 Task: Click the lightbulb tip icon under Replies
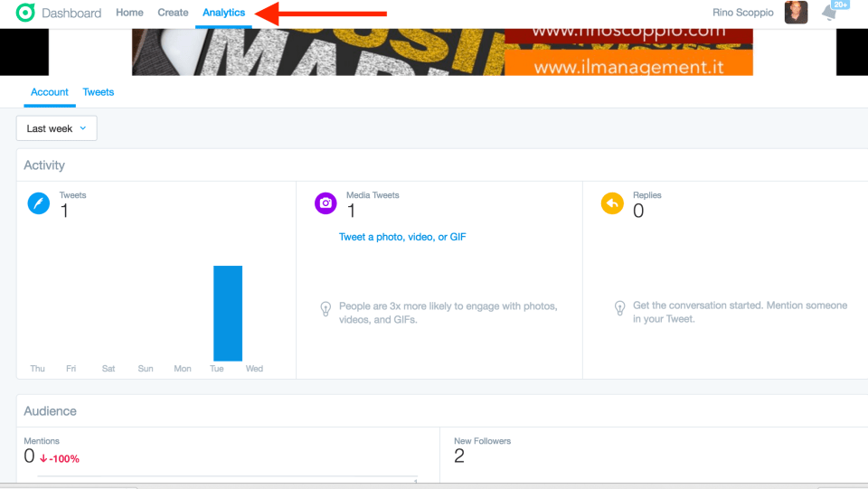[x=619, y=307]
